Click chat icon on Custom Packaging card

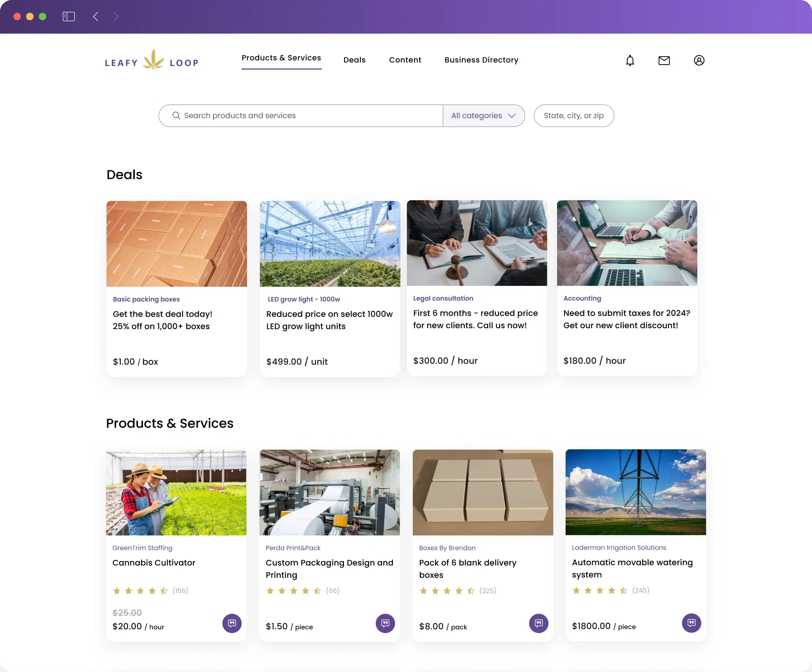385,623
